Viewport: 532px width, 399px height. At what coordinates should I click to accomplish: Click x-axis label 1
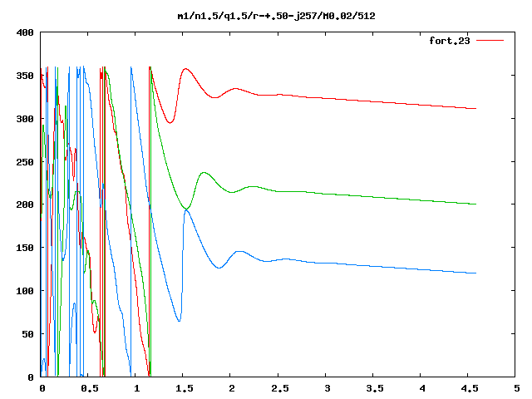(x=136, y=388)
